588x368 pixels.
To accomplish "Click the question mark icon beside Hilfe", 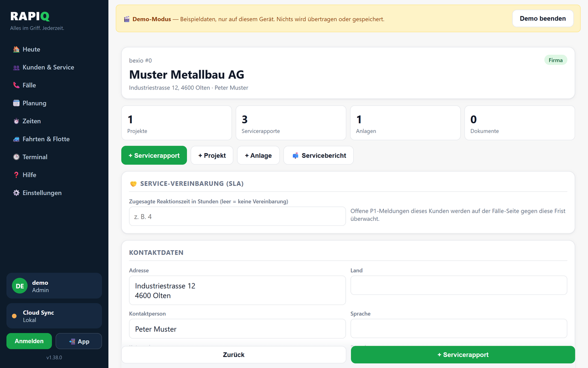I will tap(16, 175).
